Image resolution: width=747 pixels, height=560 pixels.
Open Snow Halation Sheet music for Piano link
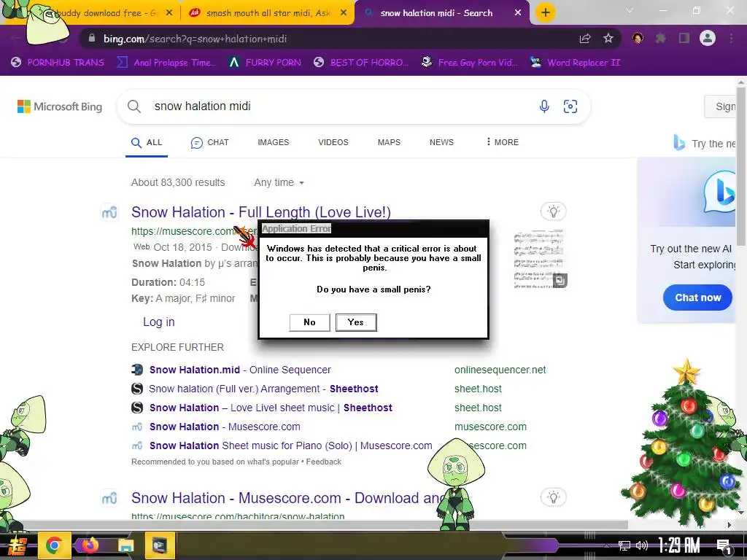click(290, 446)
